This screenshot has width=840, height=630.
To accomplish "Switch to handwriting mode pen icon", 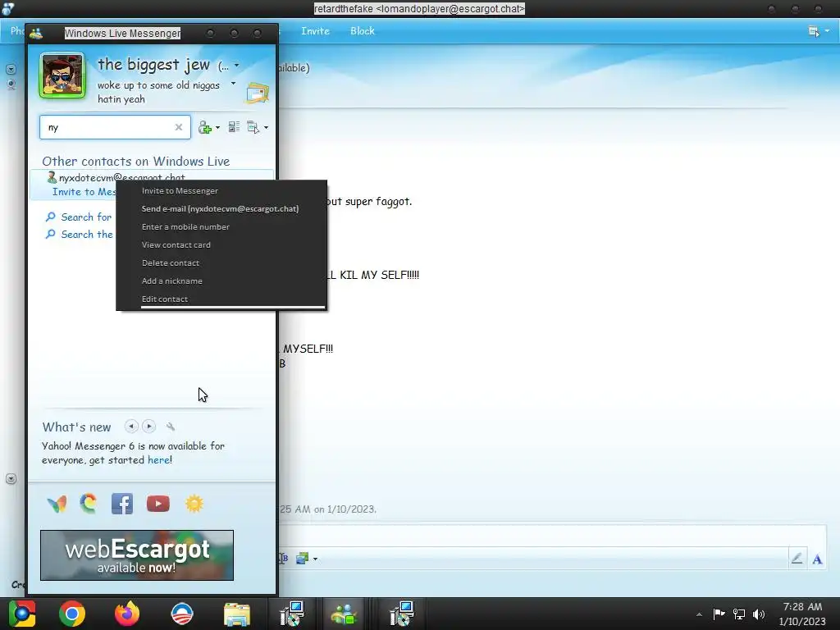I will pos(797,559).
